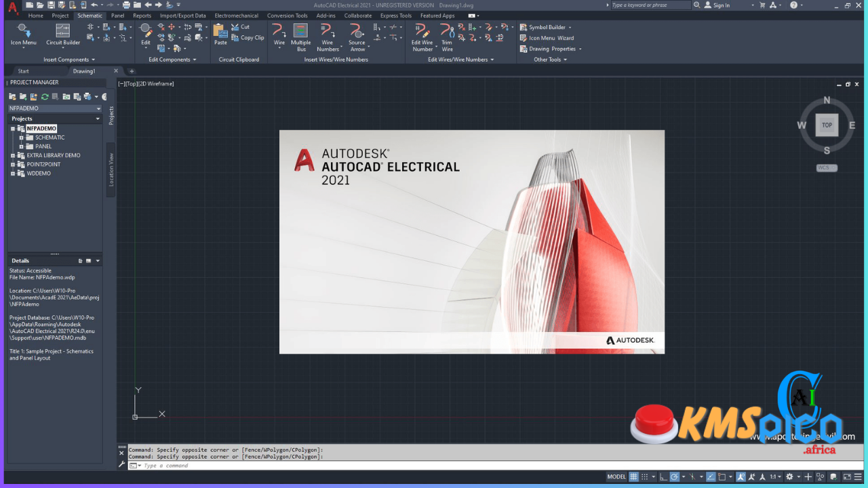Switch to the Start file tab
Viewport: 868px width, 488px height.
coord(24,71)
